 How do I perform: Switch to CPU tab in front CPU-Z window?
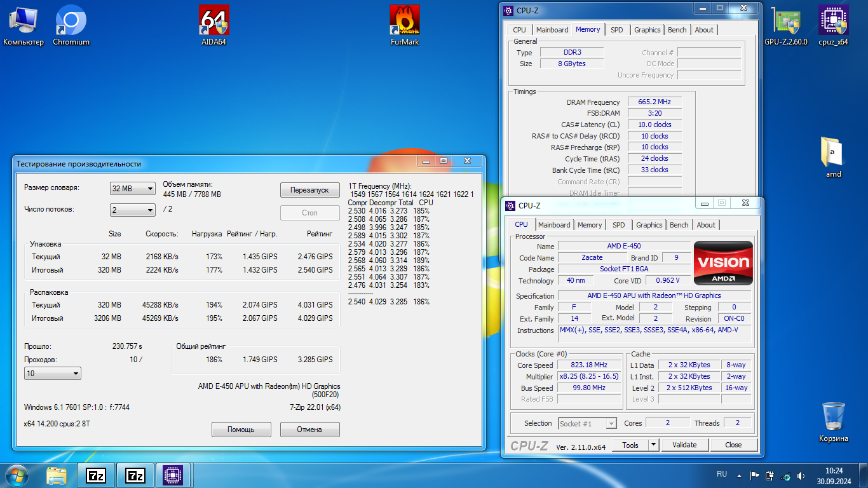[x=522, y=224]
